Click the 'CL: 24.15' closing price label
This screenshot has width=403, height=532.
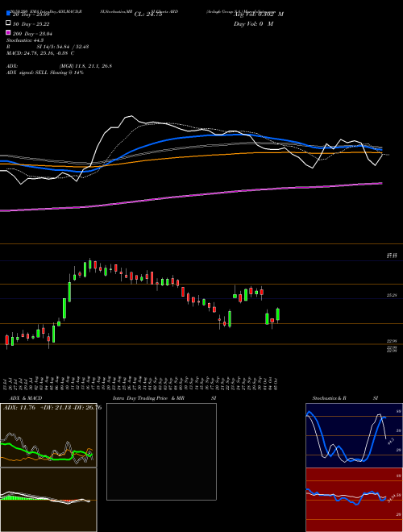pos(148,15)
